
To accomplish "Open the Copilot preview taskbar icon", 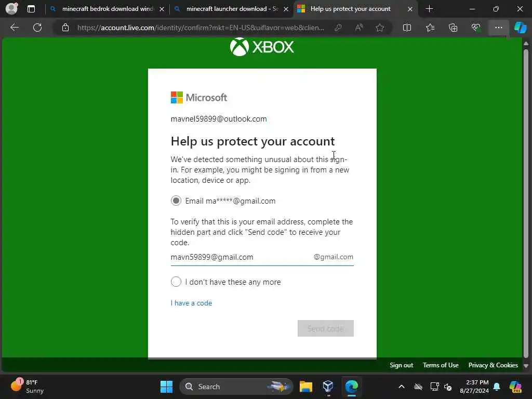I will click(515, 387).
